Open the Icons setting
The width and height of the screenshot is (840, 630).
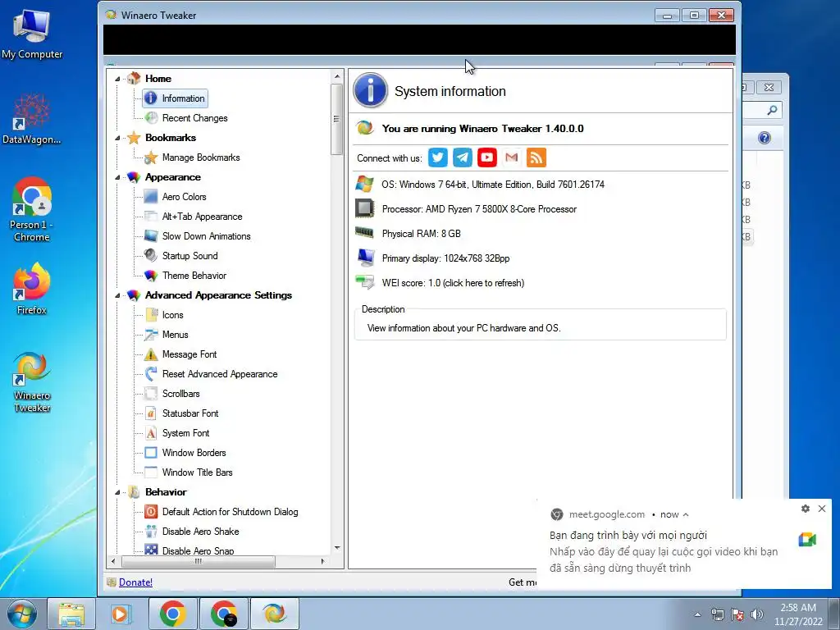point(172,315)
